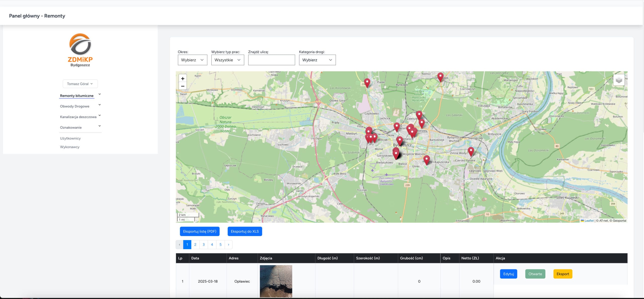Zoom in on the map
This screenshot has height=299, width=644.
coord(183,78)
